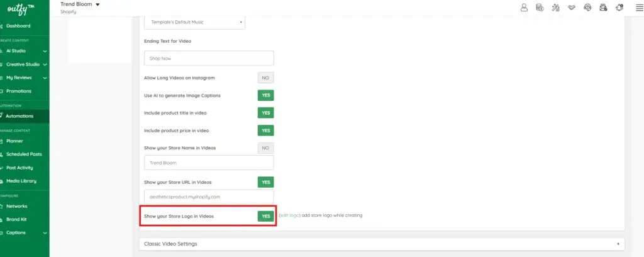This screenshot has height=257, width=644.
Task: Expand the Classic Video Settings section
Action: (x=382, y=244)
